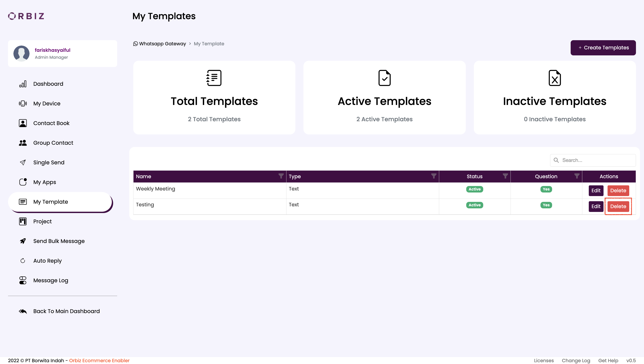
Task: Click the Create Templates button
Action: tap(603, 48)
